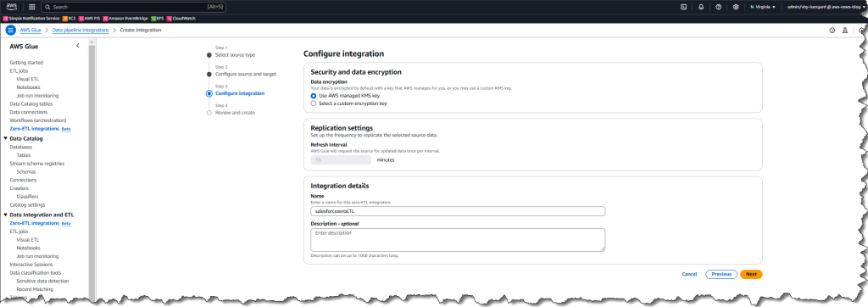Click the hamburger navigation menu icon

coord(10,30)
